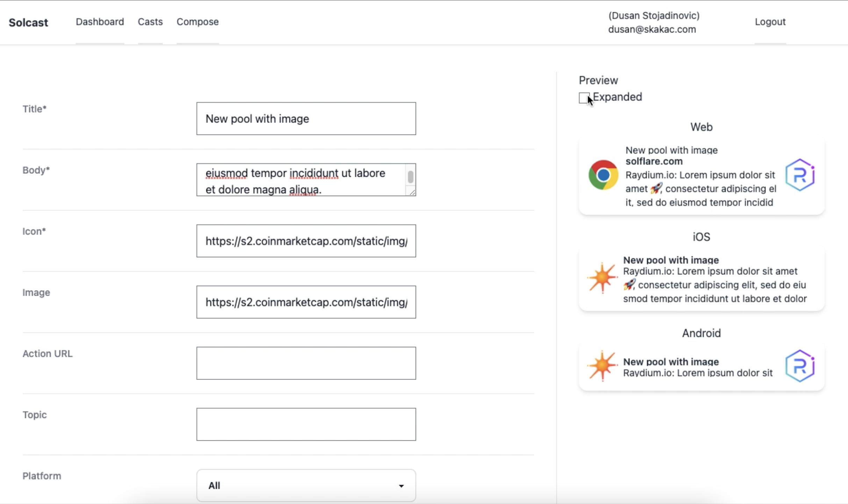Click the dusan@skakac.com account email
848x504 pixels.
(x=652, y=29)
